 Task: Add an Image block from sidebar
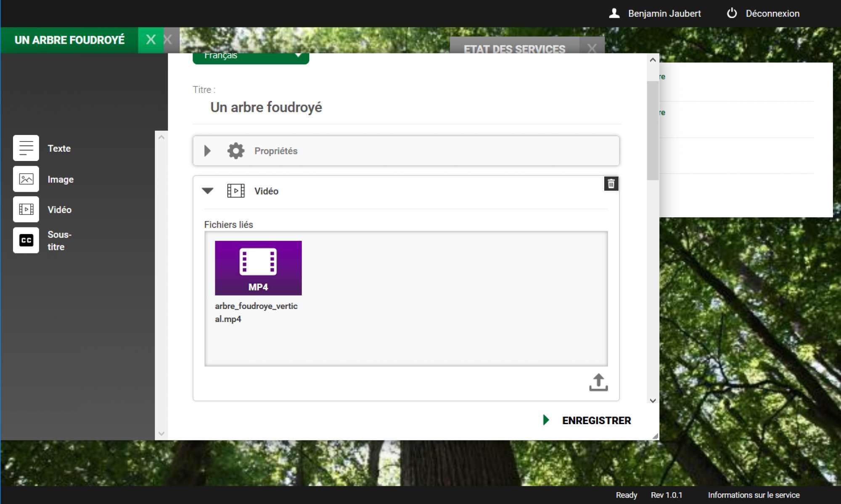[26, 179]
